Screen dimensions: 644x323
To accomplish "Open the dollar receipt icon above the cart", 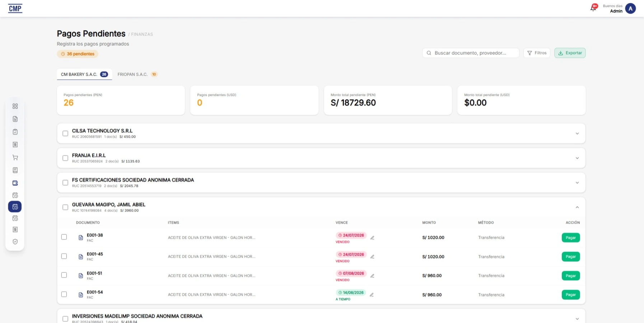I will click(15, 145).
